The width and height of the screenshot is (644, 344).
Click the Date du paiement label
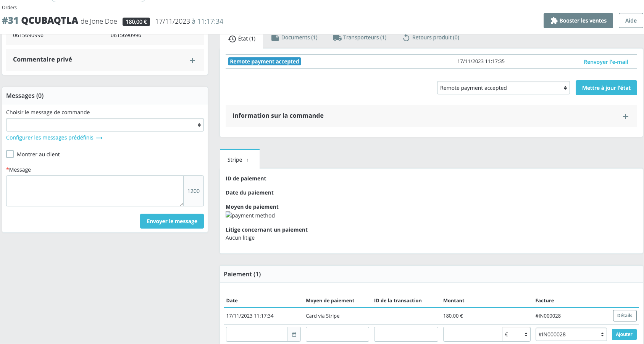[250, 193]
